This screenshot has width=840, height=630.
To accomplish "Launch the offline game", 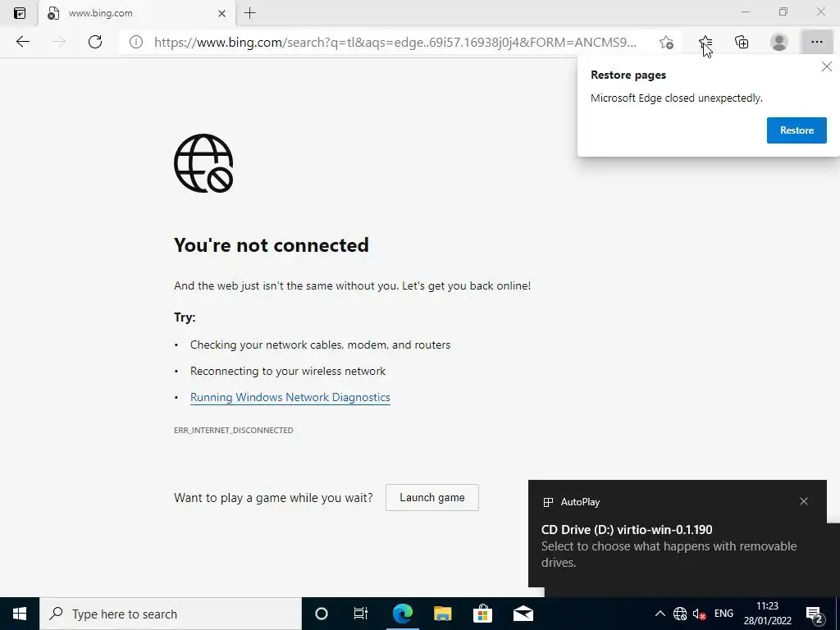I will pyautogui.click(x=431, y=498).
